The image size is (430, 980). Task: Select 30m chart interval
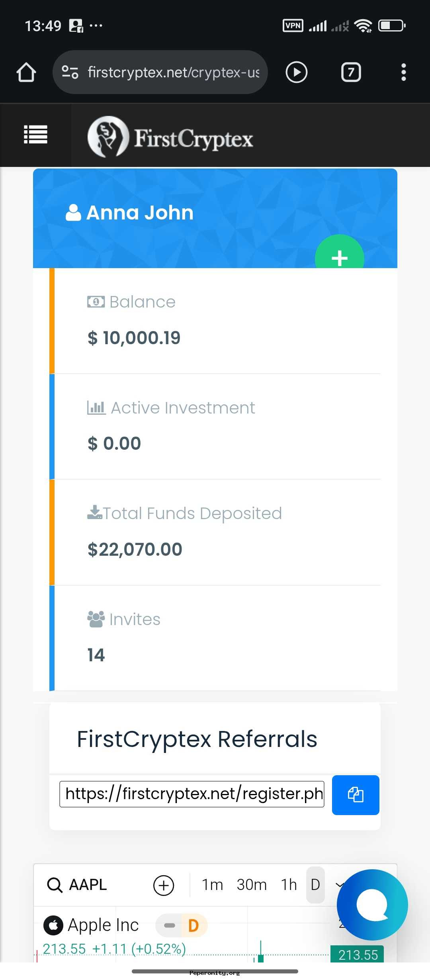tap(252, 885)
